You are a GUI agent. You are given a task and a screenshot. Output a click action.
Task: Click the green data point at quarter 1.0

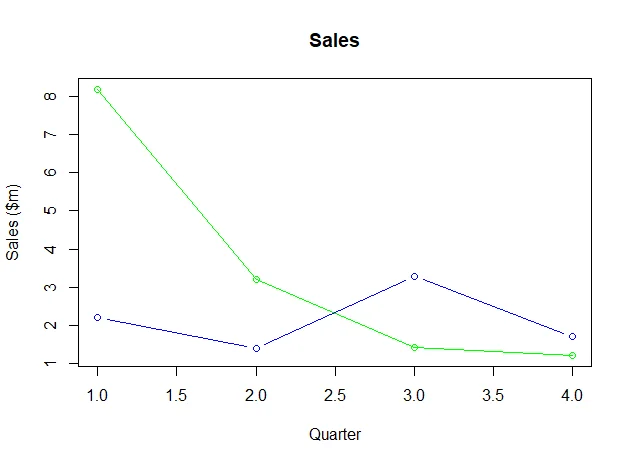[x=97, y=90]
